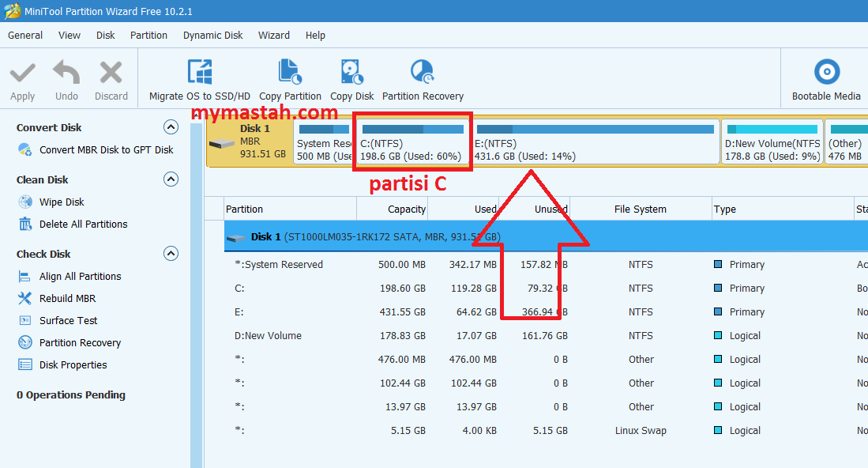The image size is (868, 468).
Task: Click the Disk Properties icon
Action: click(x=25, y=364)
